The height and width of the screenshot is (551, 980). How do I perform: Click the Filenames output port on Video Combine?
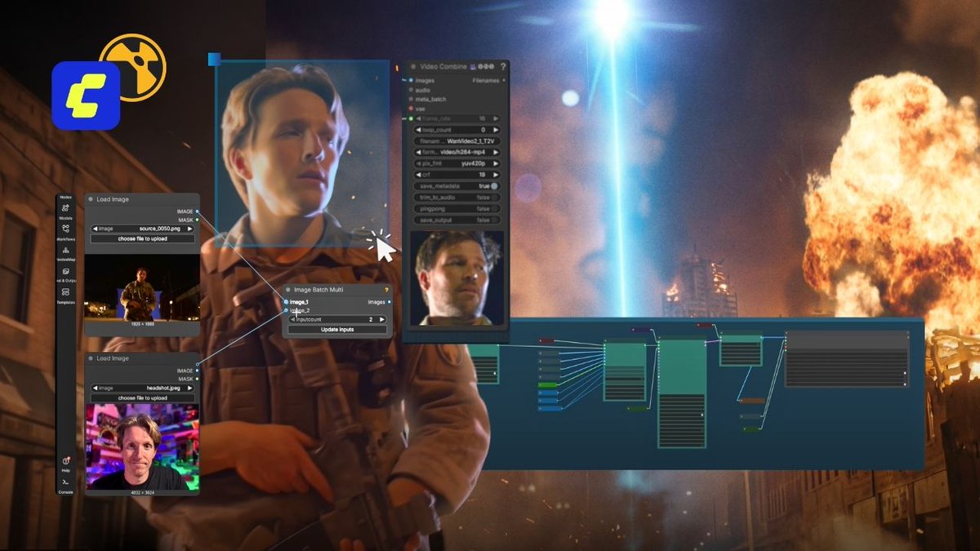[x=504, y=80]
